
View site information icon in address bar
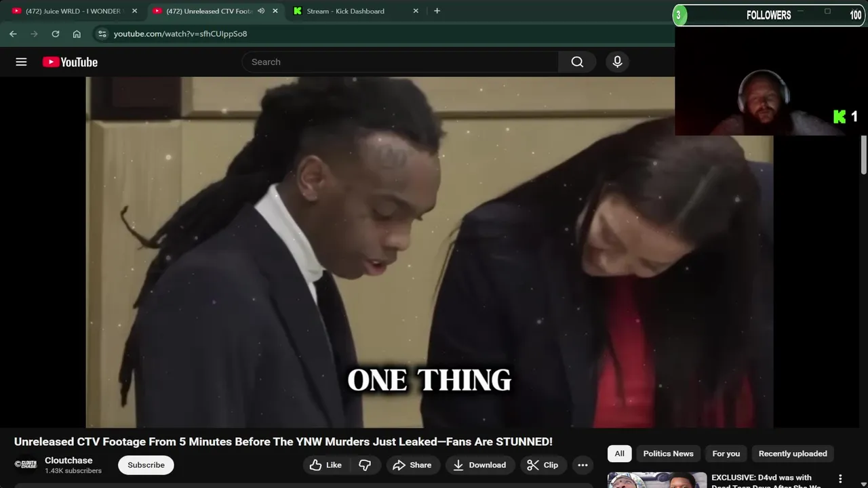102,34
